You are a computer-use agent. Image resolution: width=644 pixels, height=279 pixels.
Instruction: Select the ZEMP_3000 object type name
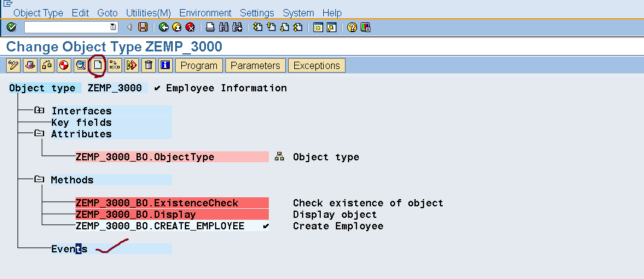115,88
